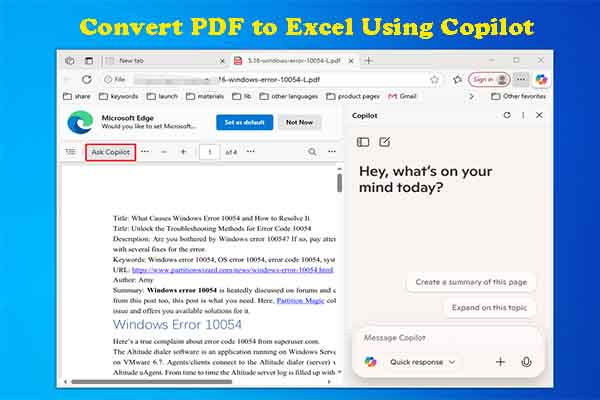Zoom in the PDF with plus
The image size is (600, 400).
tap(183, 152)
